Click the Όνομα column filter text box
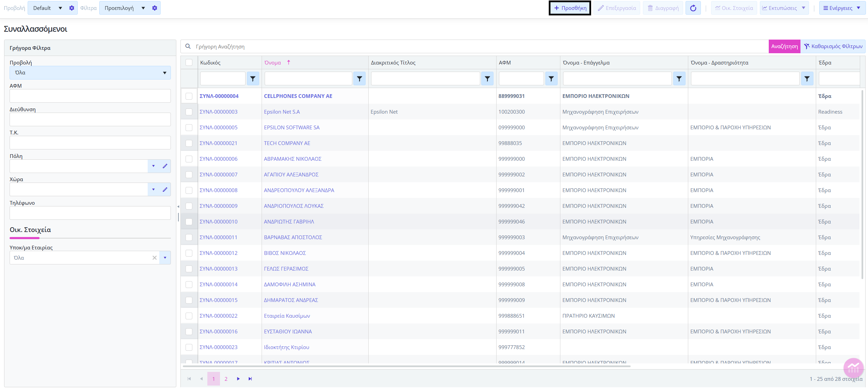 pyautogui.click(x=308, y=78)
